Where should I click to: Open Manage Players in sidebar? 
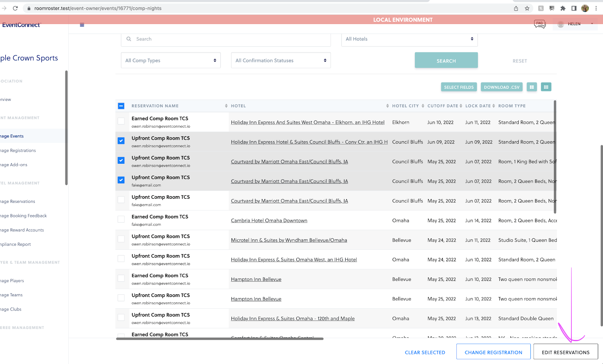click(12, 281)
